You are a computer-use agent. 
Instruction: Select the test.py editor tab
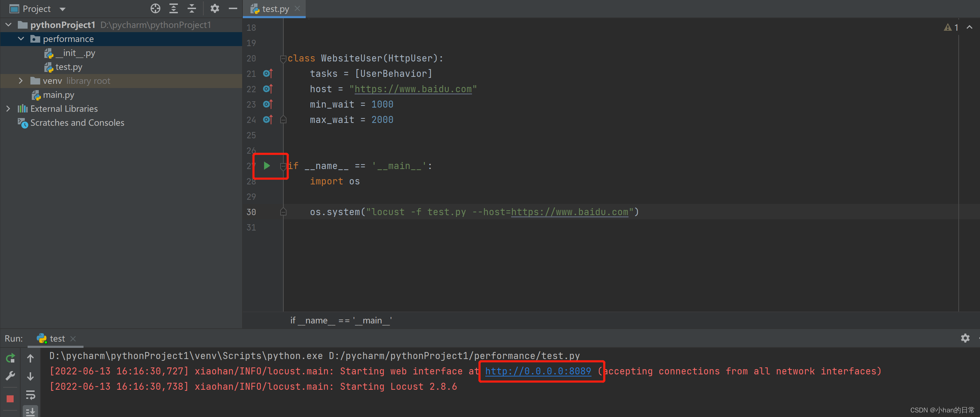pyautogui.click(x=275, y=9)
